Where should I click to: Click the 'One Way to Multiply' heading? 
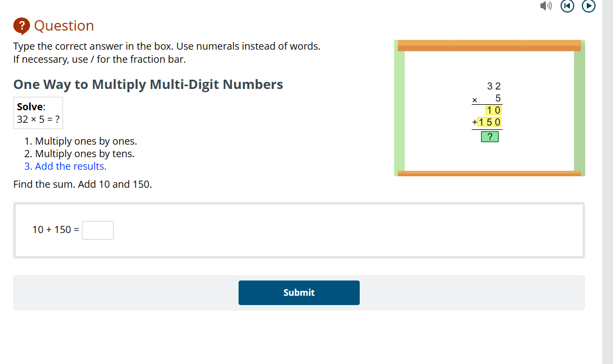tap(148, 84)
